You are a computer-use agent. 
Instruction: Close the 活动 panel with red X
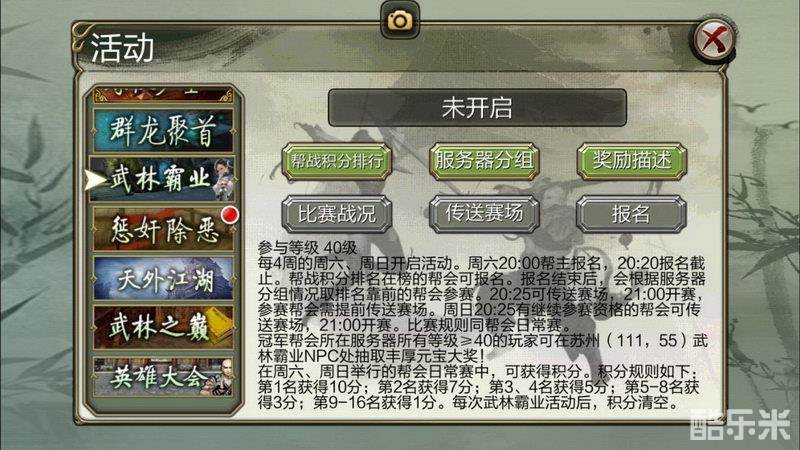pos(714,39)
